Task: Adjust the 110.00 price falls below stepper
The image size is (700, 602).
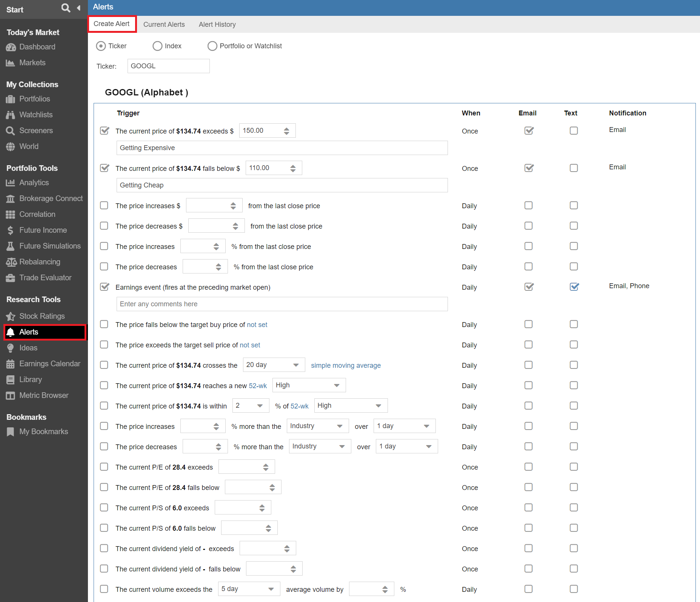Action: tap(293, 168)
